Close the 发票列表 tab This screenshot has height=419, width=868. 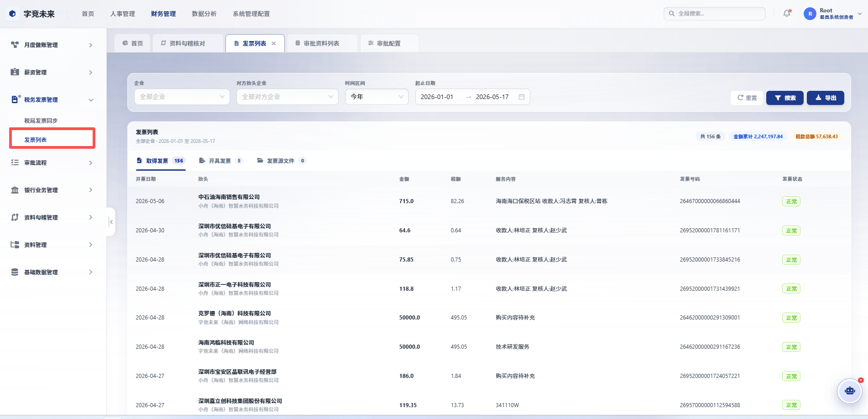(274, 44)
